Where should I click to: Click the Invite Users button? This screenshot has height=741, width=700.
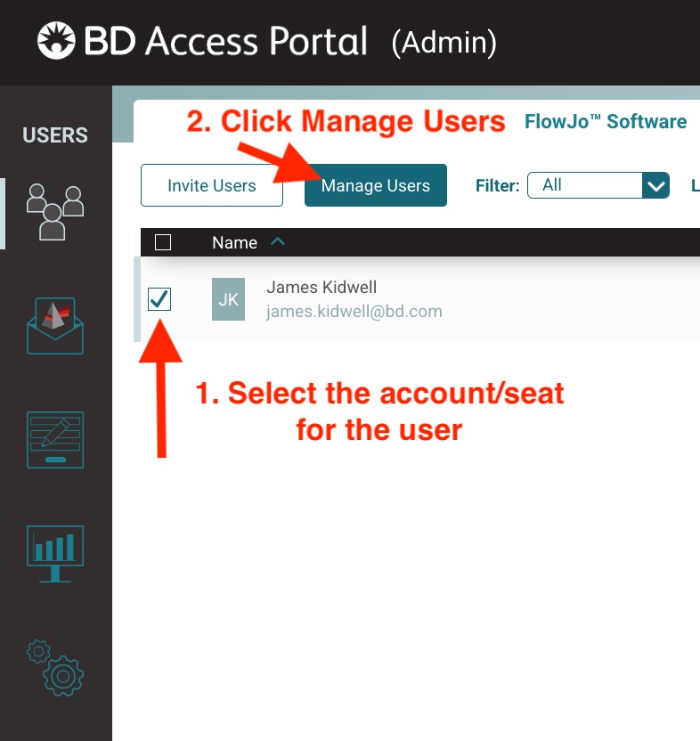click(212, 185)
